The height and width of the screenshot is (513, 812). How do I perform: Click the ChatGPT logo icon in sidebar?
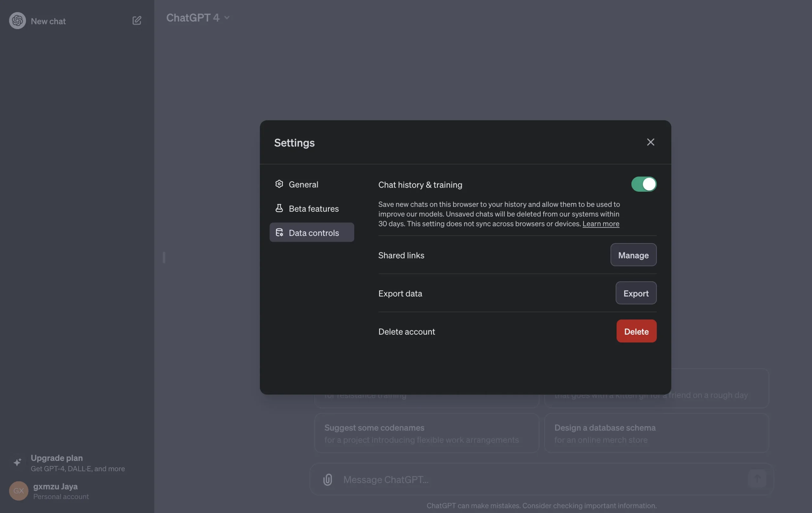click(17, 21)
